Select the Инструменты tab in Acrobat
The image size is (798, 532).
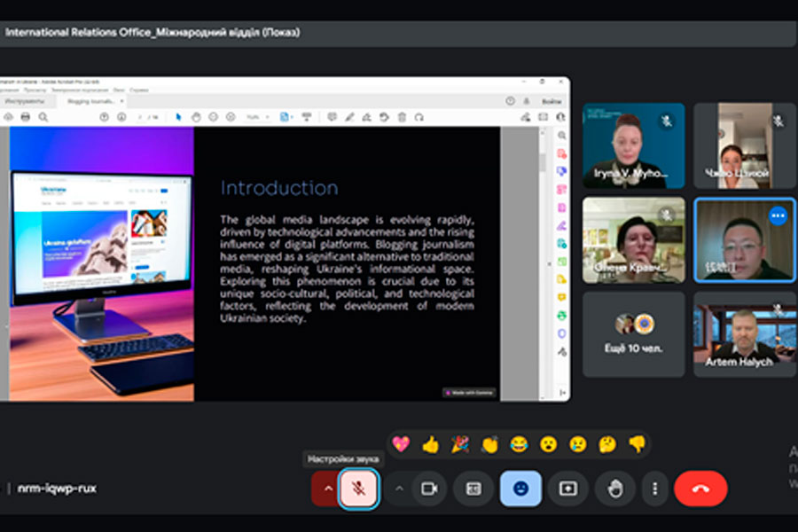click(x=24, y=102)
